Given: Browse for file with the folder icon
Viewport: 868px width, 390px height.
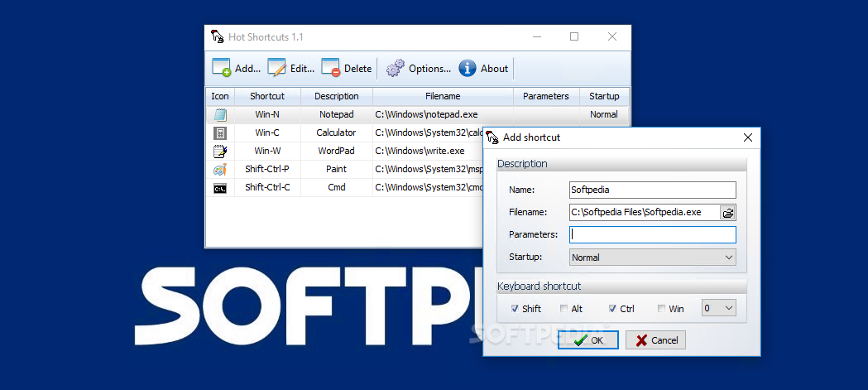Looking at the screenshot, I should click(728, 212).
